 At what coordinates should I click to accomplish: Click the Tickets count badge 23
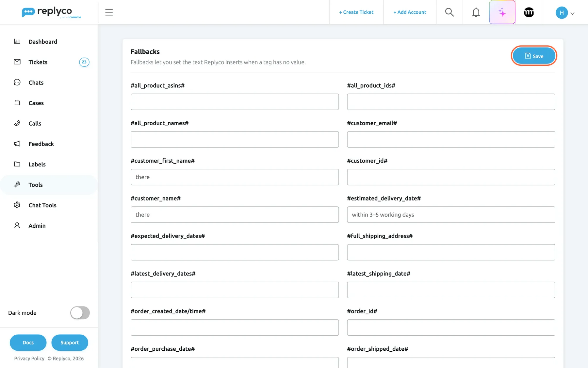pyautogui.click(x=84, y=62)
